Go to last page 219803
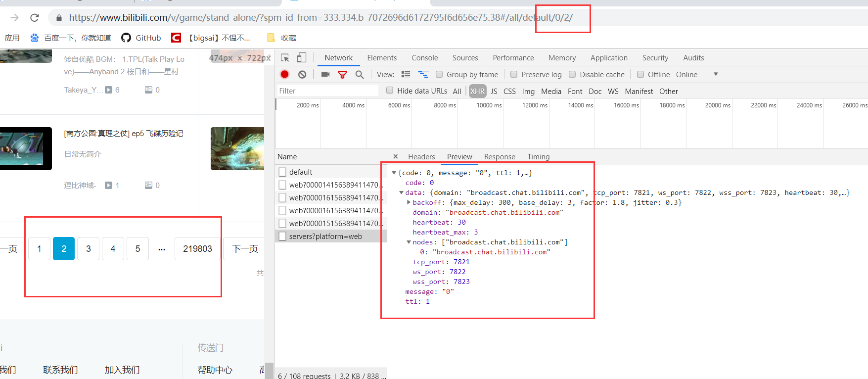Screen dimensions: 868x379 click(x=197, y=248)
